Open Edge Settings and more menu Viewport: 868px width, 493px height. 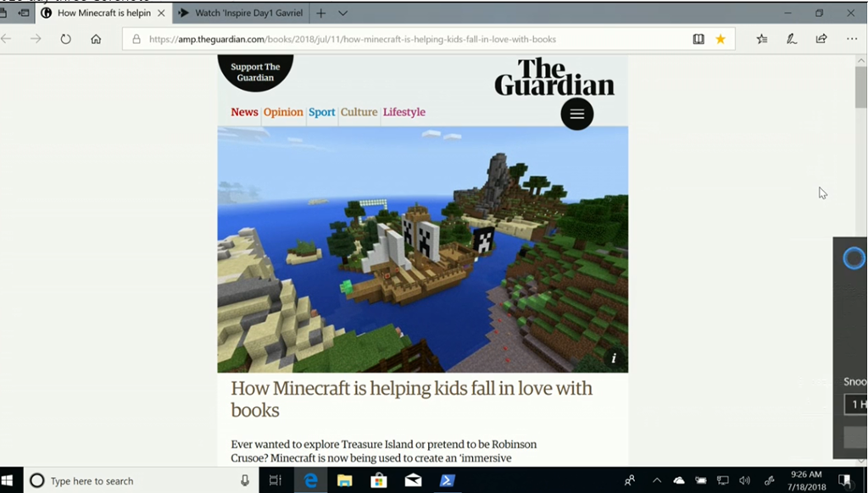point(851,39)
